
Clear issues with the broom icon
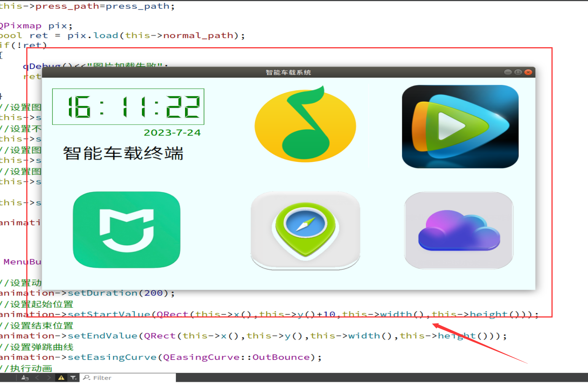pos(25,378)
